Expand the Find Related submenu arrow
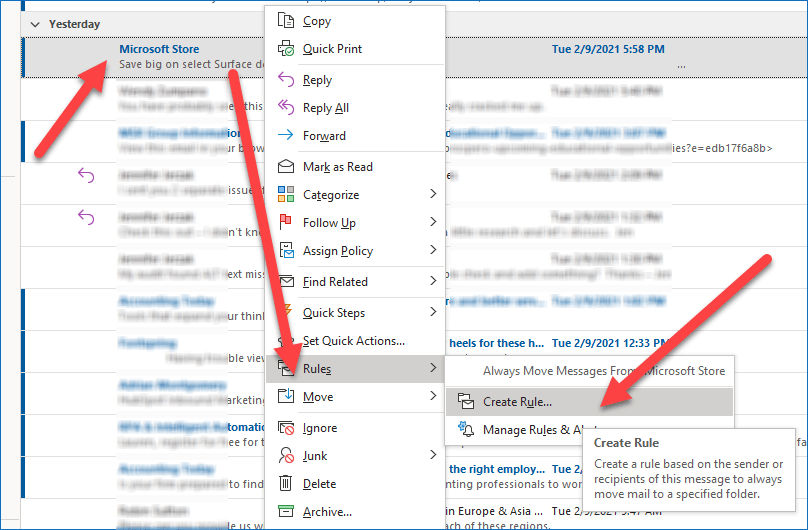The height and width of the screenshot is (530, 808). [433, 281]
